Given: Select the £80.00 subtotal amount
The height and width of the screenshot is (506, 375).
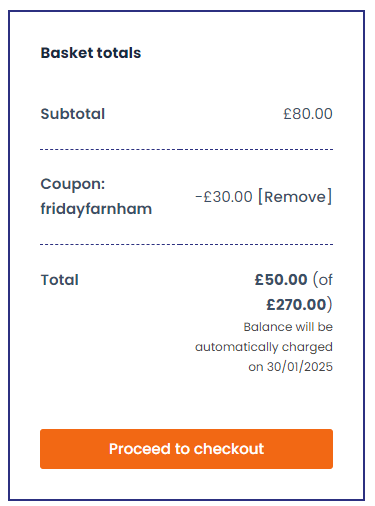Looking at the screenshot, I should click(308, 114).
